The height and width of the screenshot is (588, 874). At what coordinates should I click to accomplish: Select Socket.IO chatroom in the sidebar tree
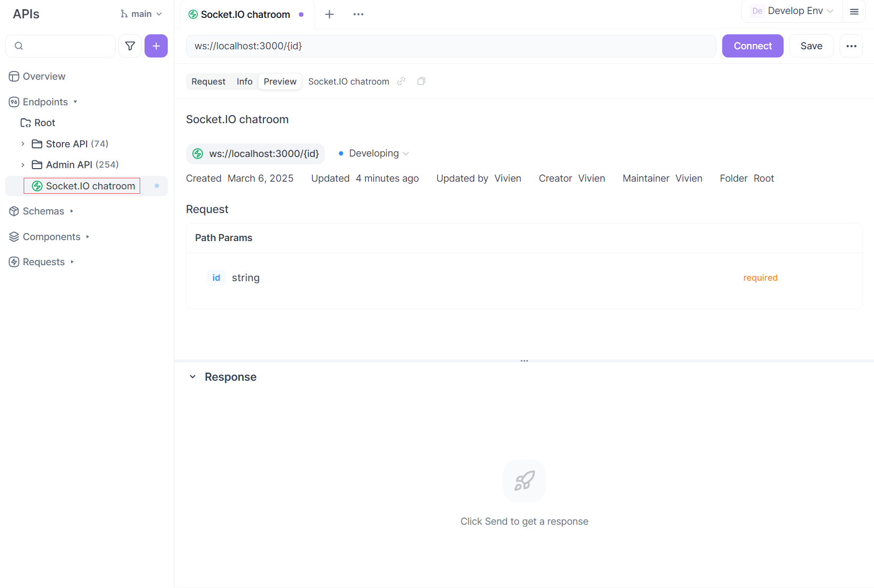86,186
